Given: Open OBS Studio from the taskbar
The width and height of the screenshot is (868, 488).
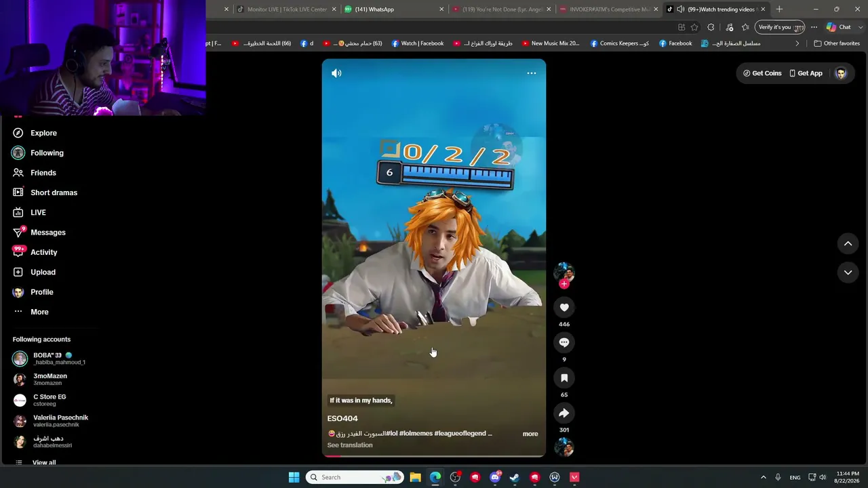Looking at the screenshot, I should (455, 477).
